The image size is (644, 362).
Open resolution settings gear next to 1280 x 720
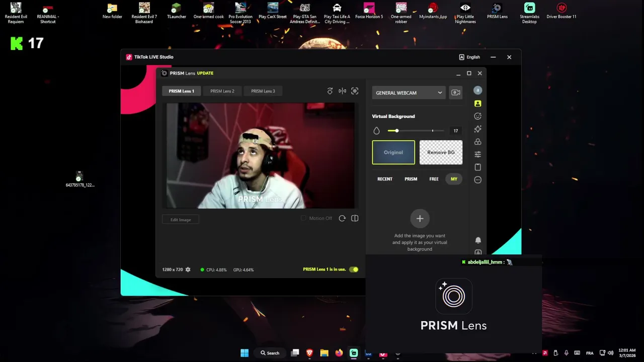tap(188, 269)
